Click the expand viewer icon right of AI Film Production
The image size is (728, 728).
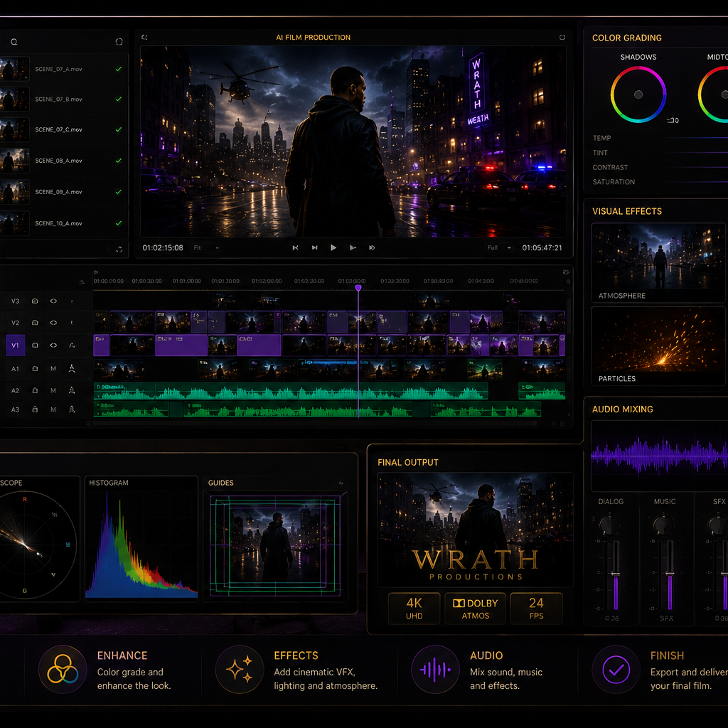pos(562,37)
